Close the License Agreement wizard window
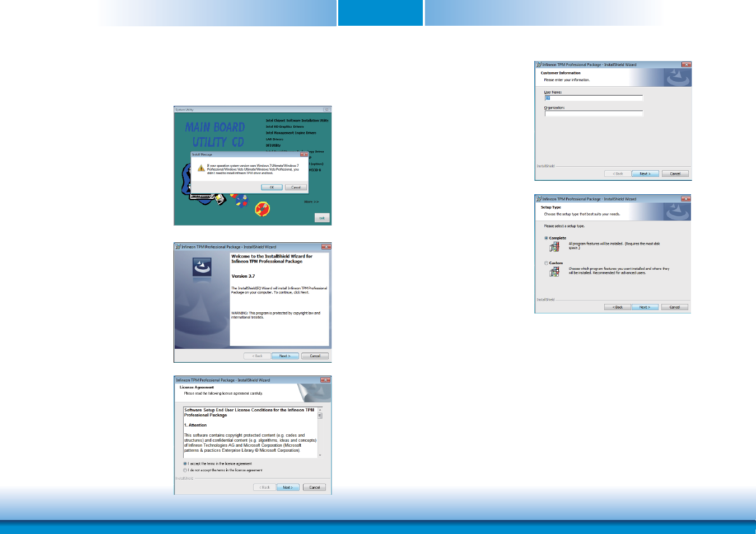This screenshot has width=756, height=534. point(325,380)
